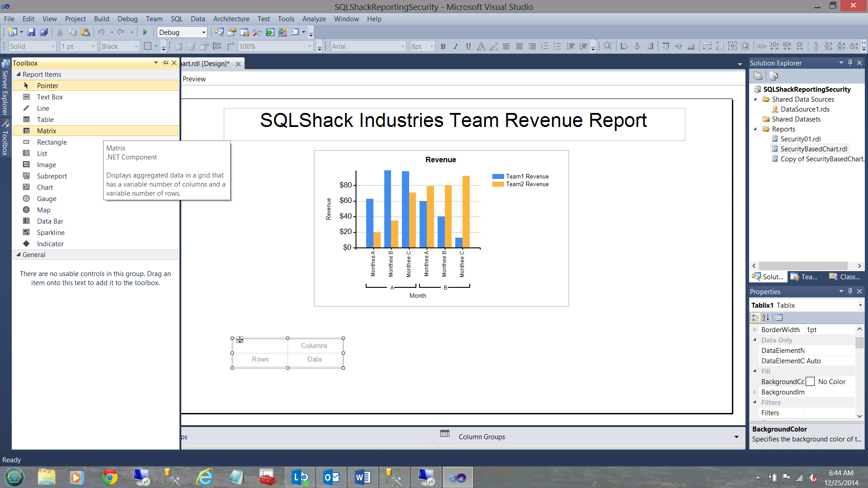Collapse the Reports folder in Solution Explorer
The height and width of the screenshot is (488, 868).
coord(755,129)
